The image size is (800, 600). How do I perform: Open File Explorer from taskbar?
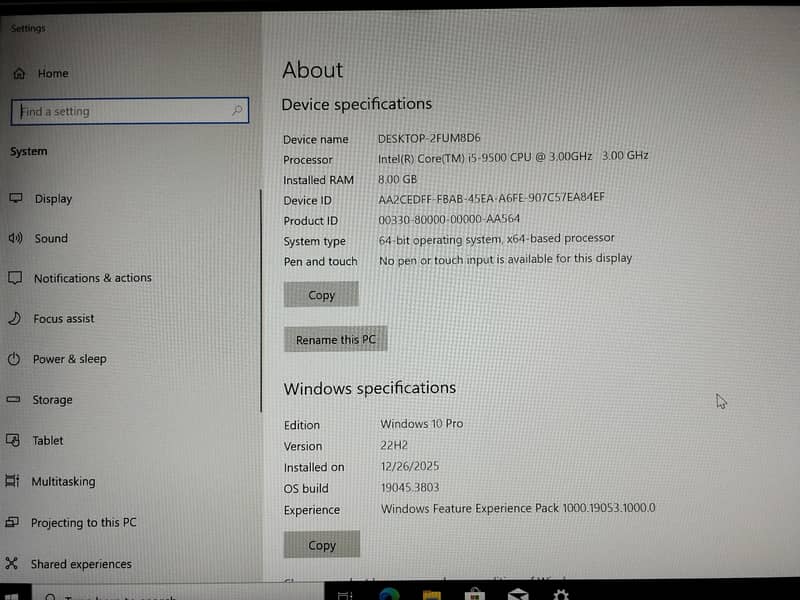(432, 594)
